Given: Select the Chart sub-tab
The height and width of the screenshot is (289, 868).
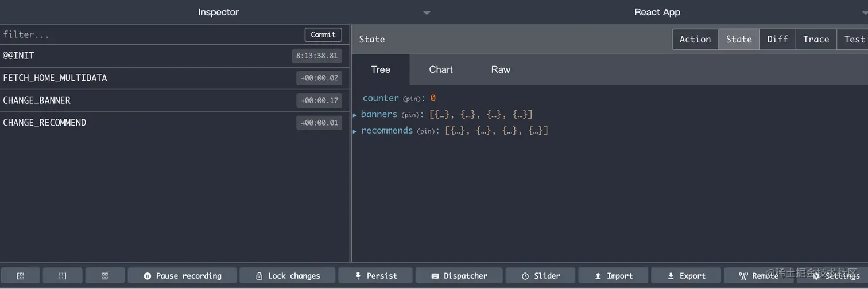Looking at the screenshot, I should click(441, 69).
